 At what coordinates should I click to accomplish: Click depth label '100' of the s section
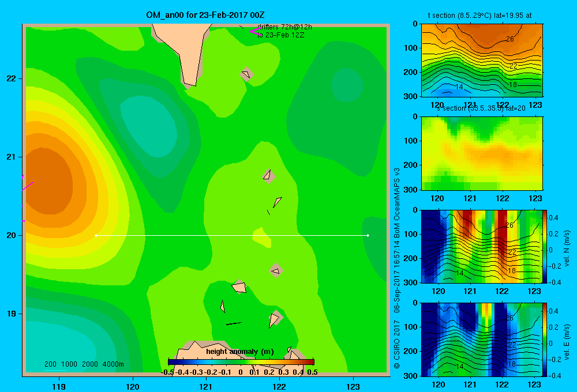[411, 141]
